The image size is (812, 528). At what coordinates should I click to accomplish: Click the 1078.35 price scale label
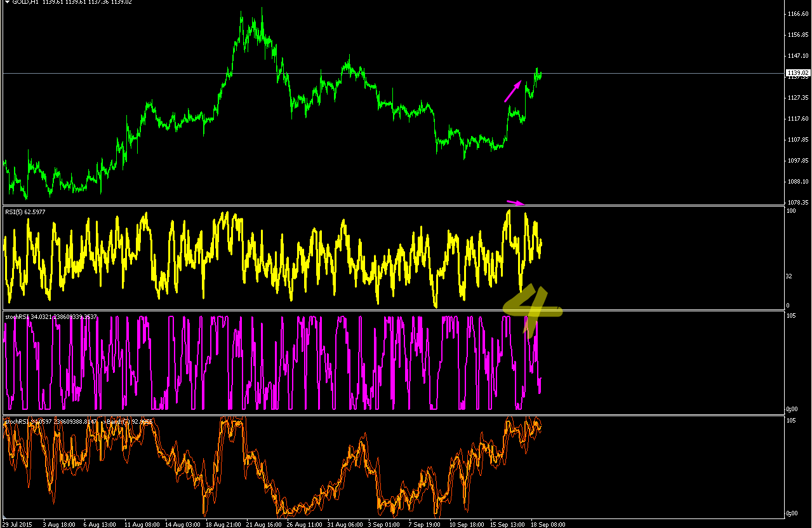797,202
